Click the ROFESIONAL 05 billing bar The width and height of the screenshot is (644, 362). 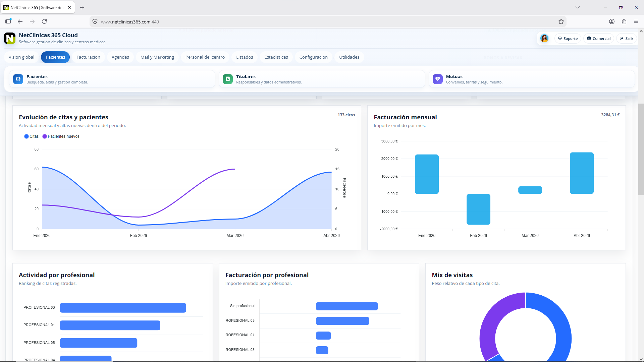(342, 321)
